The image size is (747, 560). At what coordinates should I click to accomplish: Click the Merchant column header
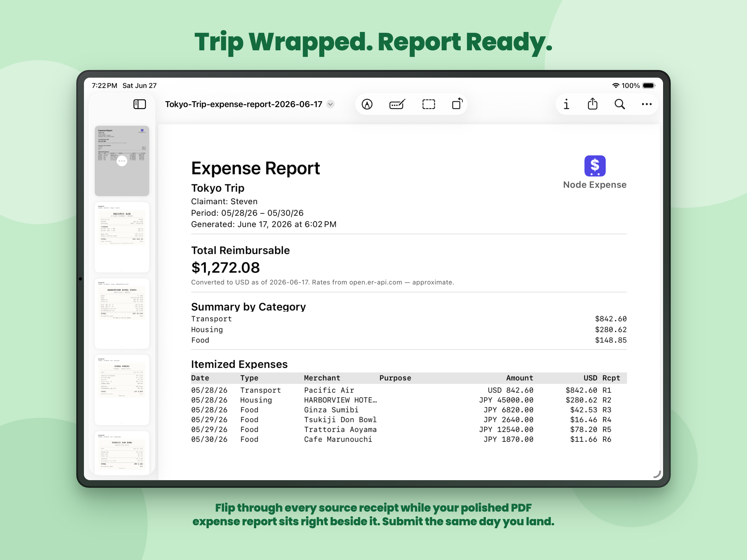[x=322, y=378]
